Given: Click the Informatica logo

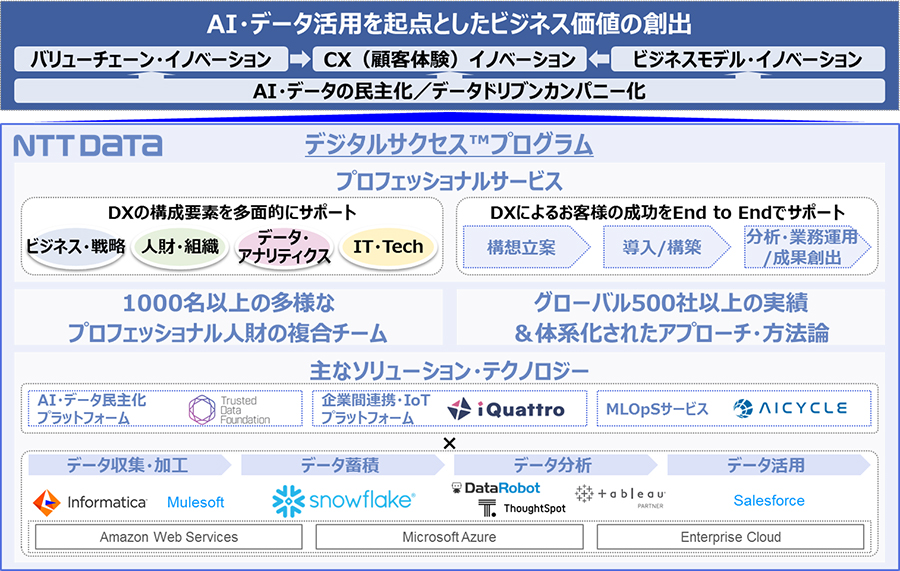Looking at the screenshot, I should (x=90, y=503).
